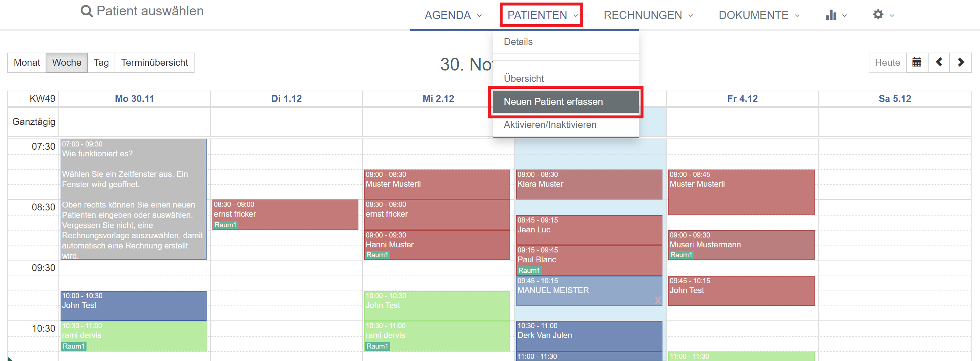980x361 pixels.
Task: Click the Patient auswählen search field
Action: click(150, 11)
